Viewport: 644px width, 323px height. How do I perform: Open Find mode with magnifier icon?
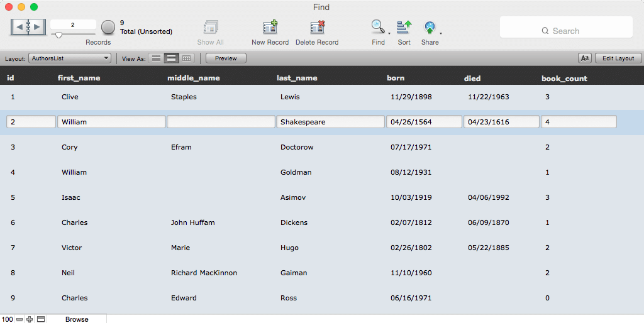377,27
